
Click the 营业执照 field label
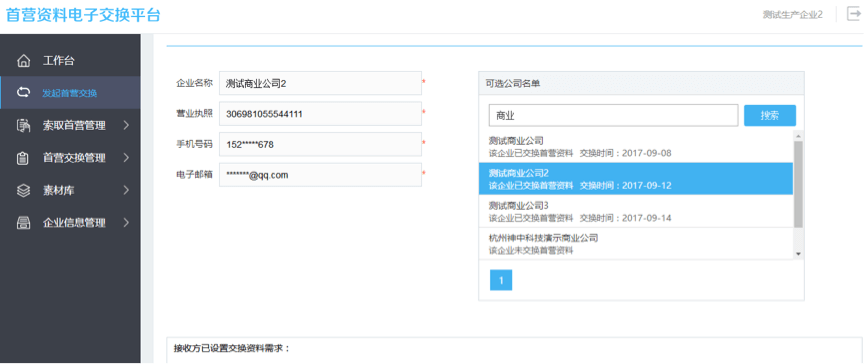[194, 113]
